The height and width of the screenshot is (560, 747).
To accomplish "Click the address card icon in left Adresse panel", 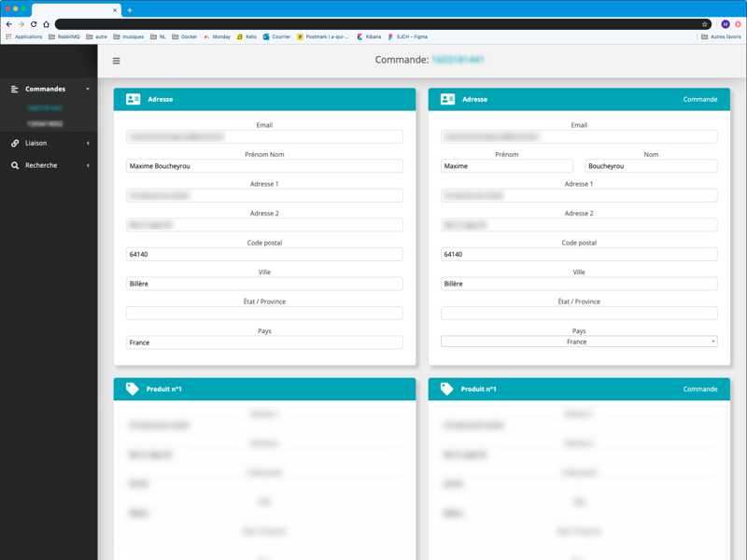I will click(x=134, y=99).
